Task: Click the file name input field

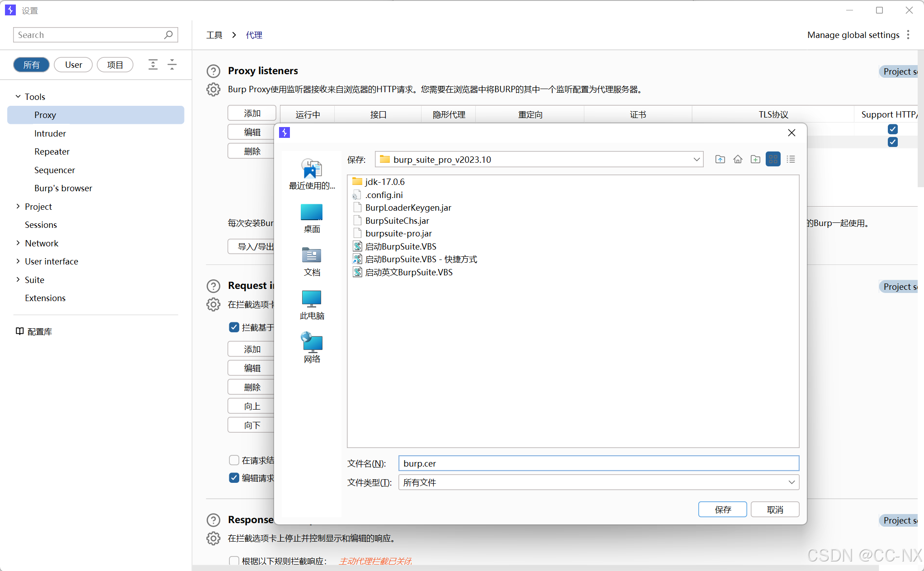Action: point(598,463)
